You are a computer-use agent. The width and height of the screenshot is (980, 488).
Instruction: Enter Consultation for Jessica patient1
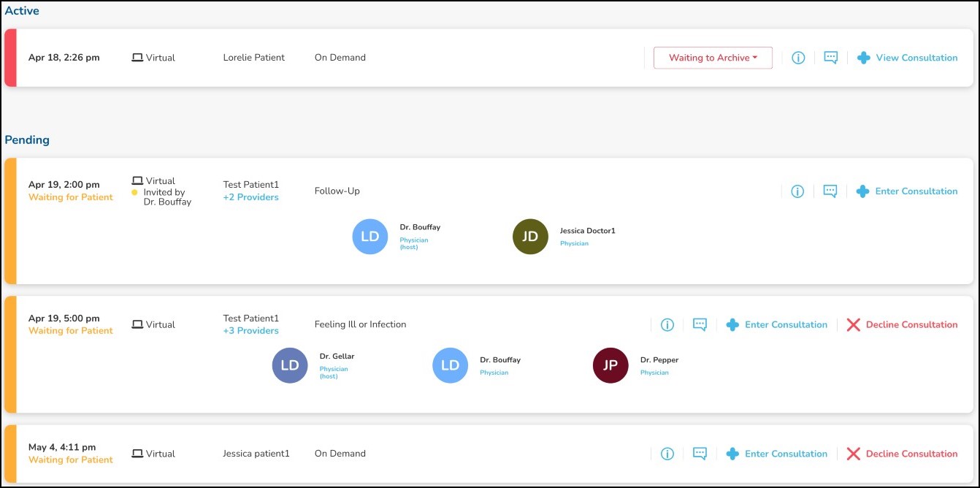click(777, 454)
